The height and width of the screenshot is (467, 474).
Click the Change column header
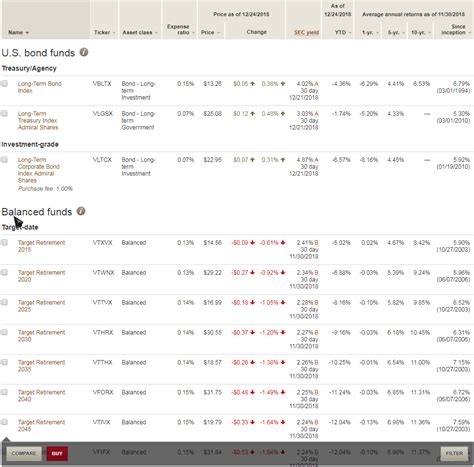pyautogui.click(x=256, y=32)
